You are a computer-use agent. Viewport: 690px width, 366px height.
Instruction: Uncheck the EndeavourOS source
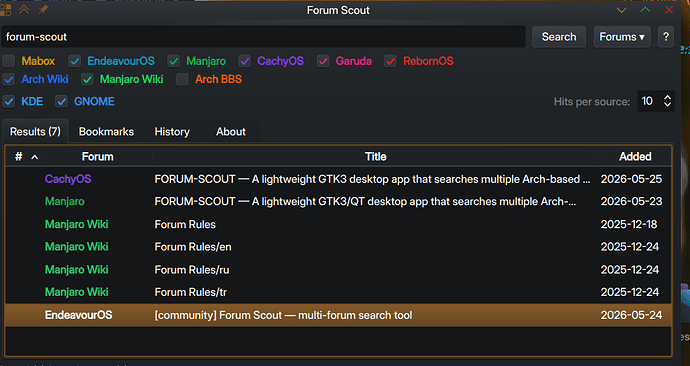pos(75,61)
